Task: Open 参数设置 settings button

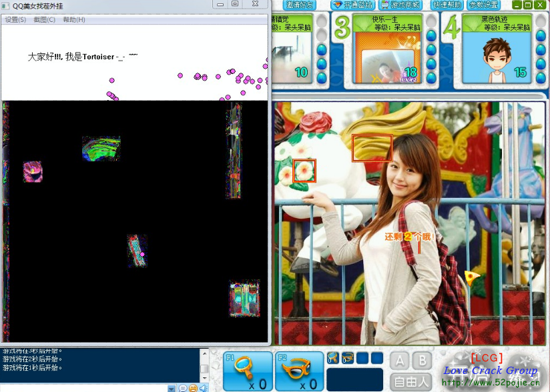Action: tap(483, 5)
